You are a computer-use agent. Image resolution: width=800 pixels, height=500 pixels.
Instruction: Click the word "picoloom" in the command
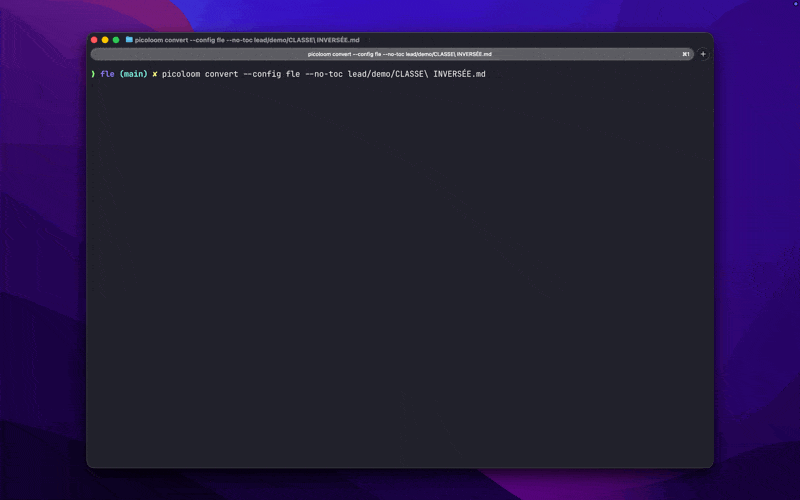(x=181, y=74)
